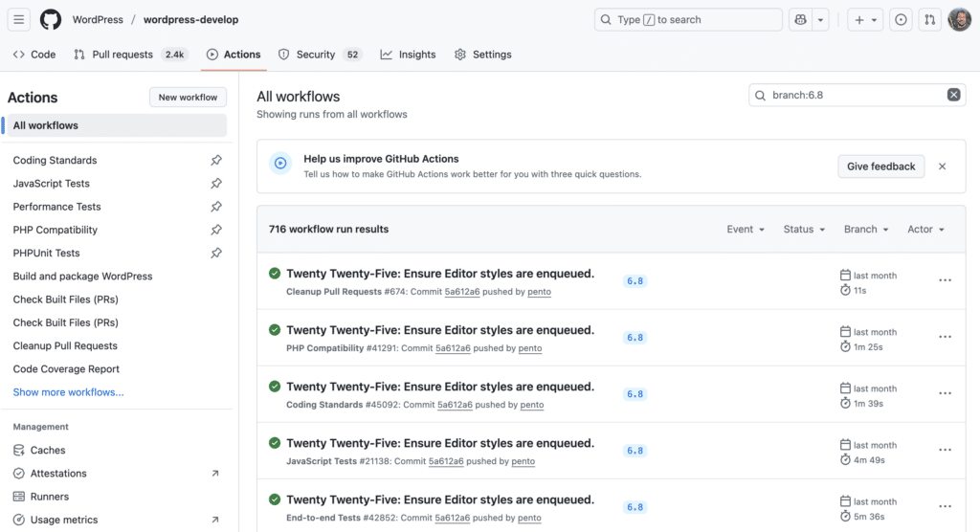980x532 pixels.
Task: Click the GitHub Octocat logo
Action: (51, 19)
